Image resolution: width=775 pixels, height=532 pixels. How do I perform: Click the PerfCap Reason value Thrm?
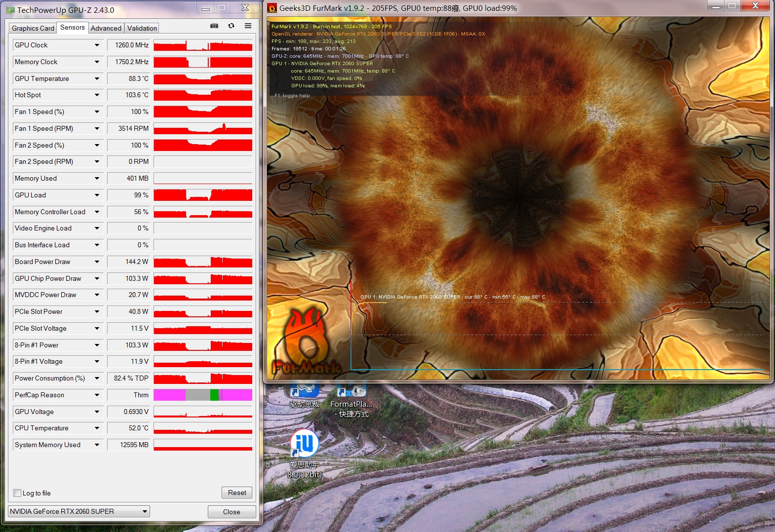(128, 395)
